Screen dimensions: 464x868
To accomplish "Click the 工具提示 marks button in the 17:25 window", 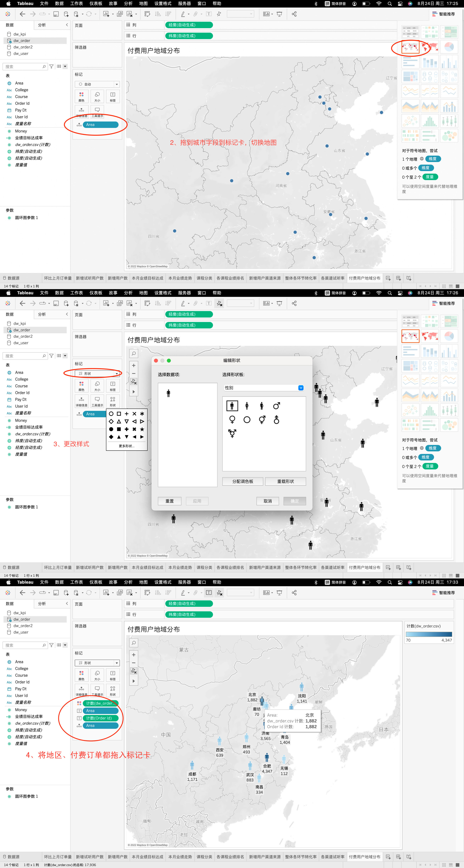I will (x=97, y=112).
